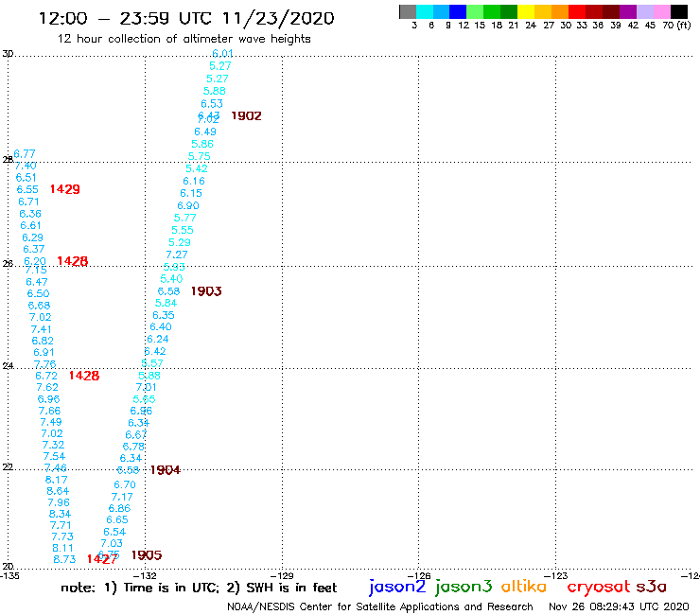Click the 7.54 wave height value
Viewport: 700px width, 615px height.
click(54, 456)
